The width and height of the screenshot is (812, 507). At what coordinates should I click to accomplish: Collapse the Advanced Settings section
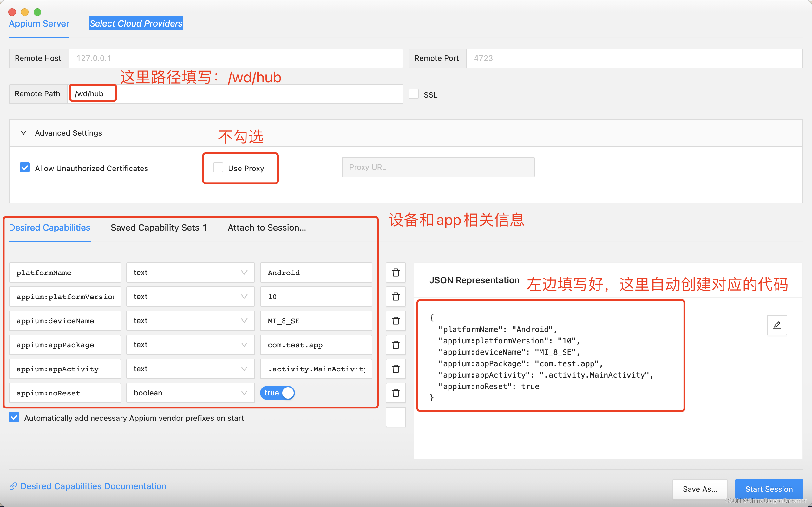(x=23, y=133)
